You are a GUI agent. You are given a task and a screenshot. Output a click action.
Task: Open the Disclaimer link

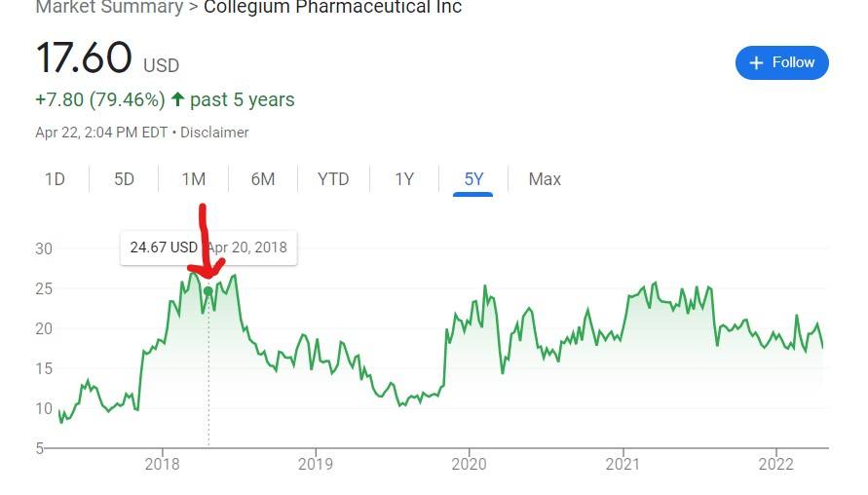click(214, 133)
